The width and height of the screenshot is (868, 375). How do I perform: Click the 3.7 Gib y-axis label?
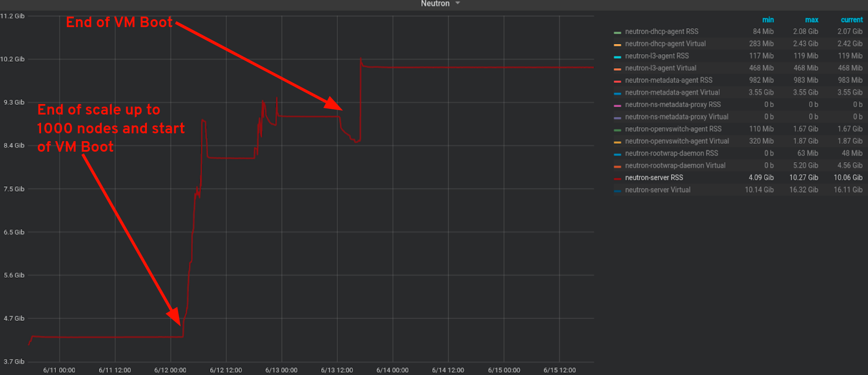[x=14, y=362]
